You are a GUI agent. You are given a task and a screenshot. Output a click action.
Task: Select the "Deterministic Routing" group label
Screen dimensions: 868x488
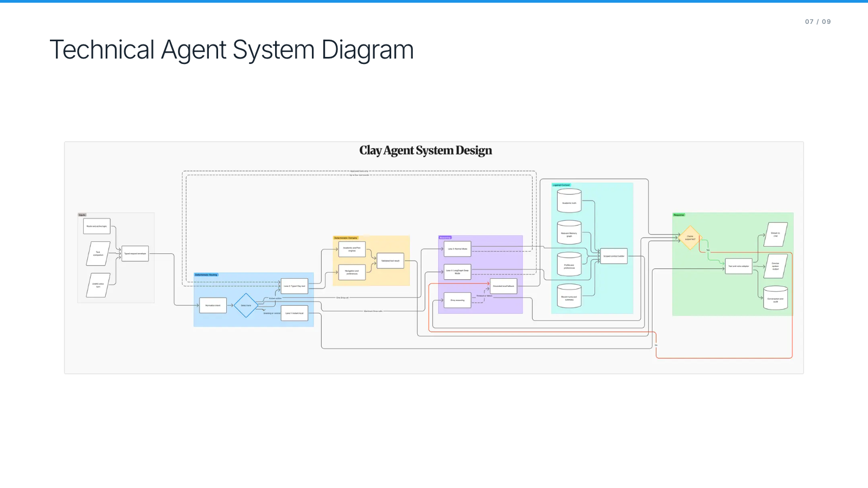(206, 275)
